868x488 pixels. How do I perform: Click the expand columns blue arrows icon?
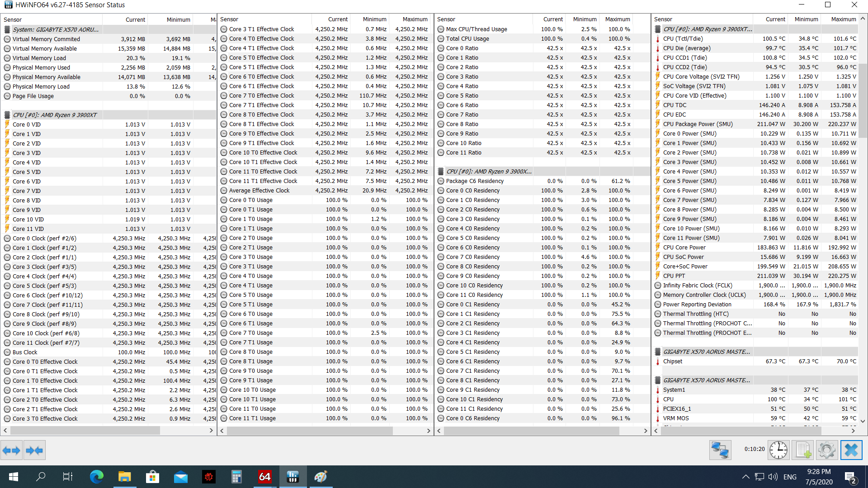coord(11,450)
